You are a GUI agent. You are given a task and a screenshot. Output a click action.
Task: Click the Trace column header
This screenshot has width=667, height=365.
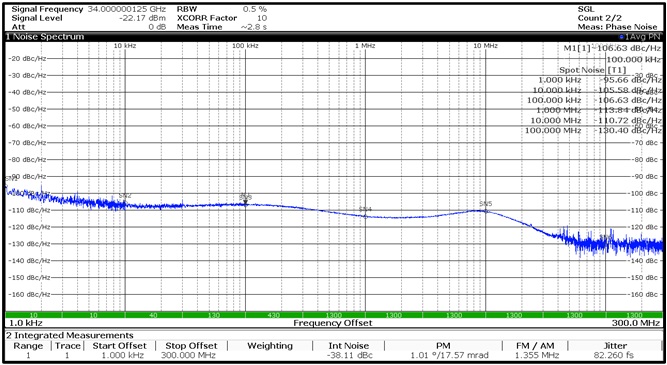(68, 346)
